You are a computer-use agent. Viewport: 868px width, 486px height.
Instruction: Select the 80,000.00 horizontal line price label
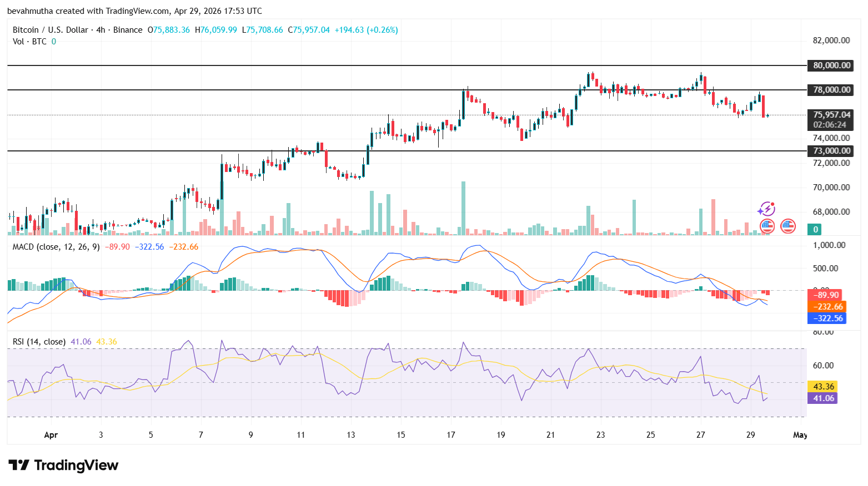pos(831,65)
